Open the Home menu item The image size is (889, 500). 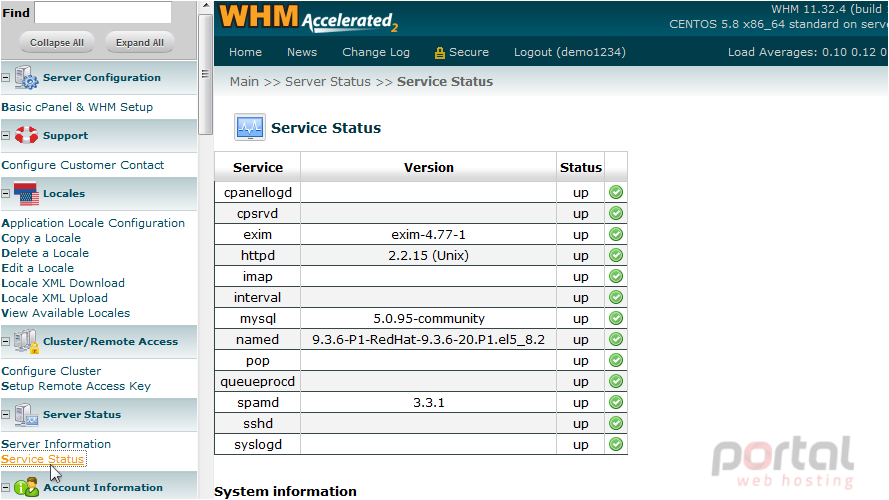click(x=245, y=52)
